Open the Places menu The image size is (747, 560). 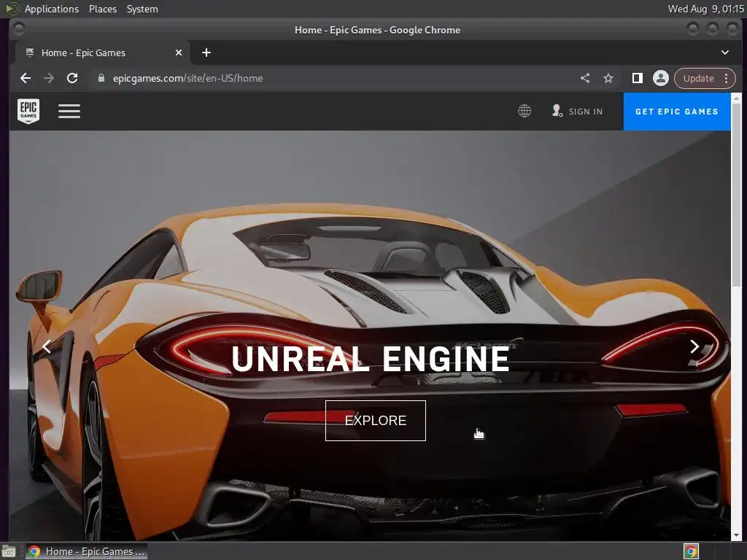click(x=103, y=9)
